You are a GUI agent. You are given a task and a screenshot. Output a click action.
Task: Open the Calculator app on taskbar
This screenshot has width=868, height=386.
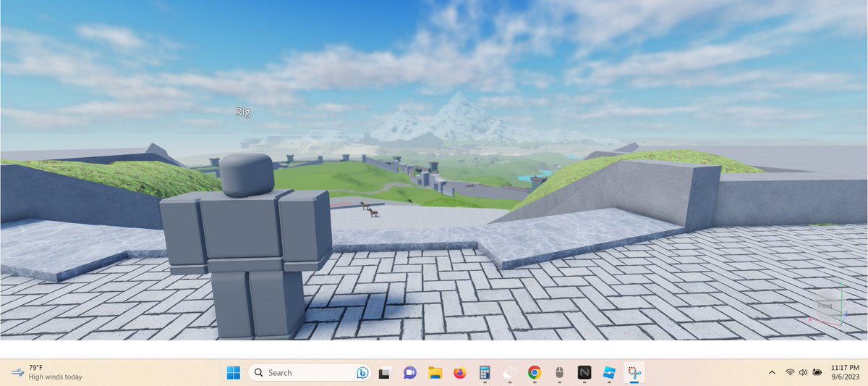pyautogui.click(x=485, y=372)
